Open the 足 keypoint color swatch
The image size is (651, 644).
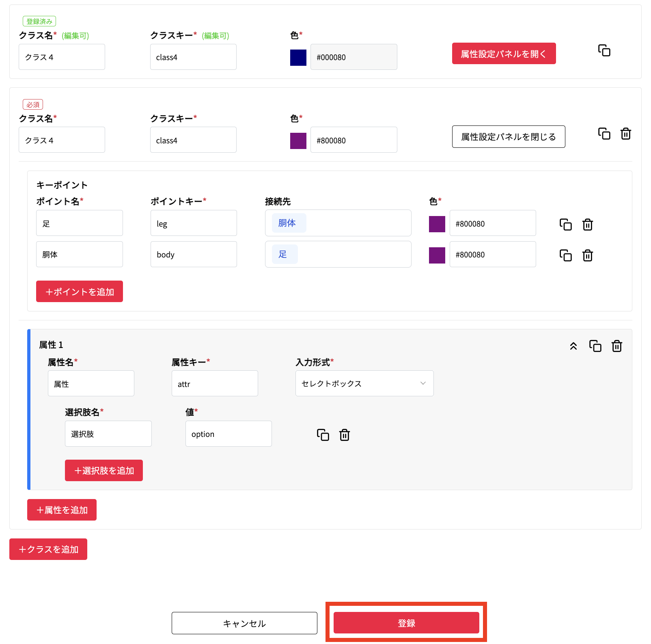437,224
